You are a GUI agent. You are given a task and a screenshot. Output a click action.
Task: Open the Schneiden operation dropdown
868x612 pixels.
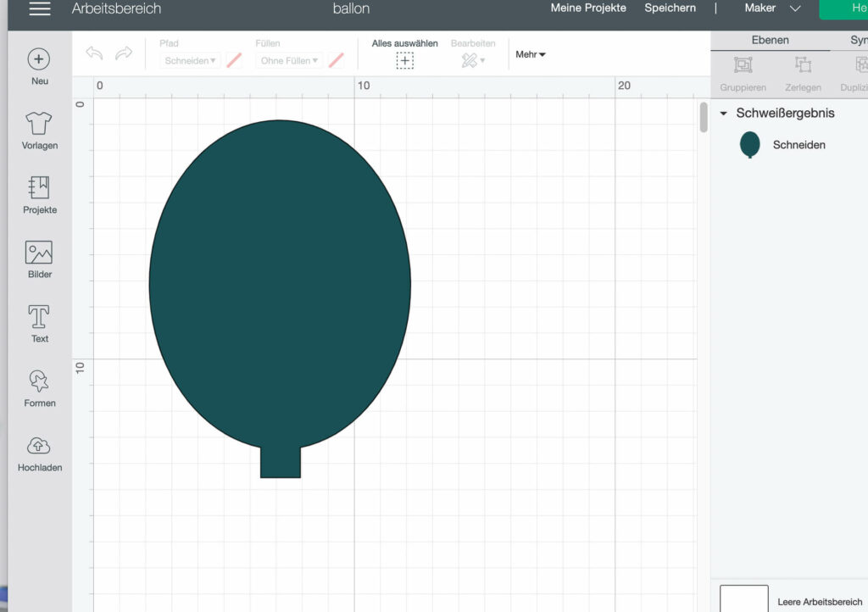pos(188,61)
